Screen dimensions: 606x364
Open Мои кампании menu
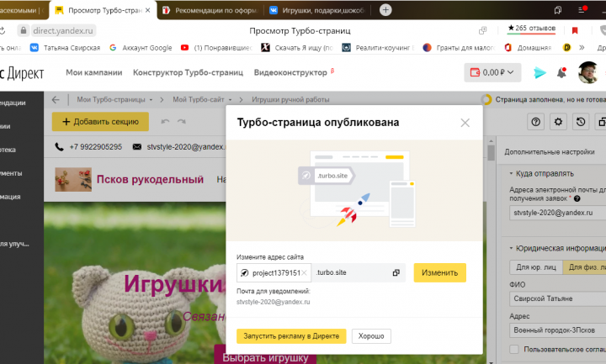(x=94, y=72)
